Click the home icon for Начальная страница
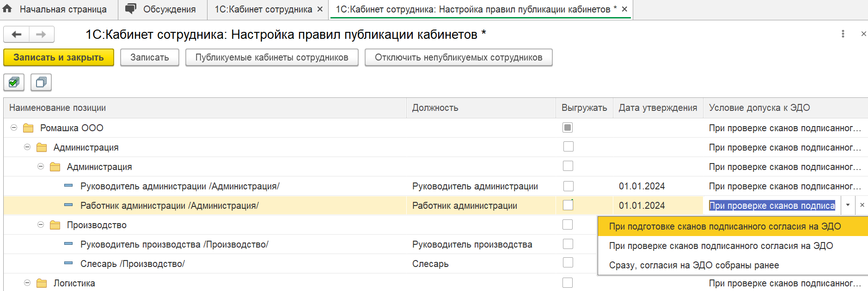The height and width of the screenshot is (291, 868). (x=7, y=9)
